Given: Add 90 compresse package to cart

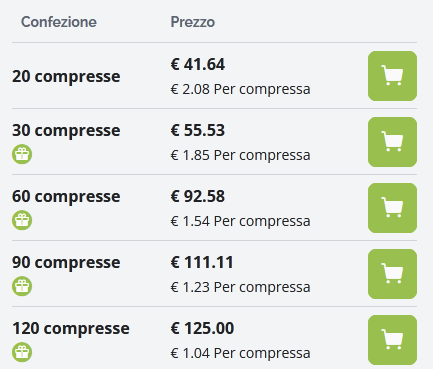Looking at the screenshot, I should (x=392, y=274).
